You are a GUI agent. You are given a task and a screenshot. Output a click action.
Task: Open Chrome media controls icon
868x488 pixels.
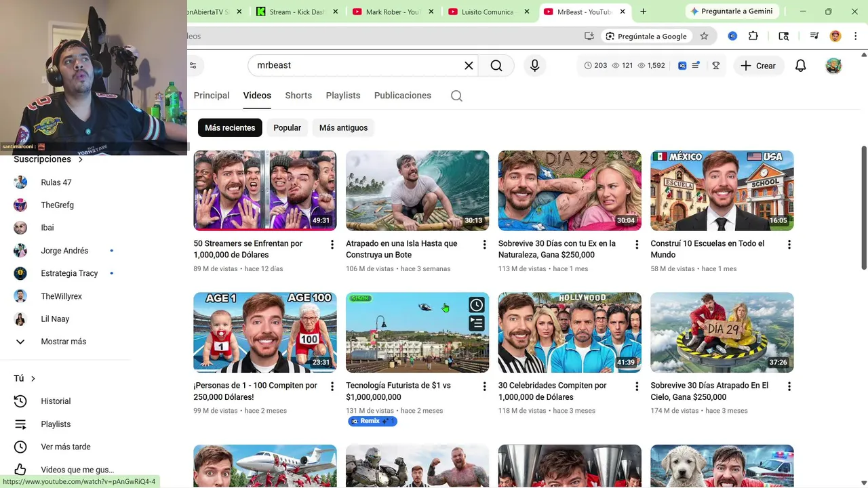pyautogui.click(x=814, y=36)
